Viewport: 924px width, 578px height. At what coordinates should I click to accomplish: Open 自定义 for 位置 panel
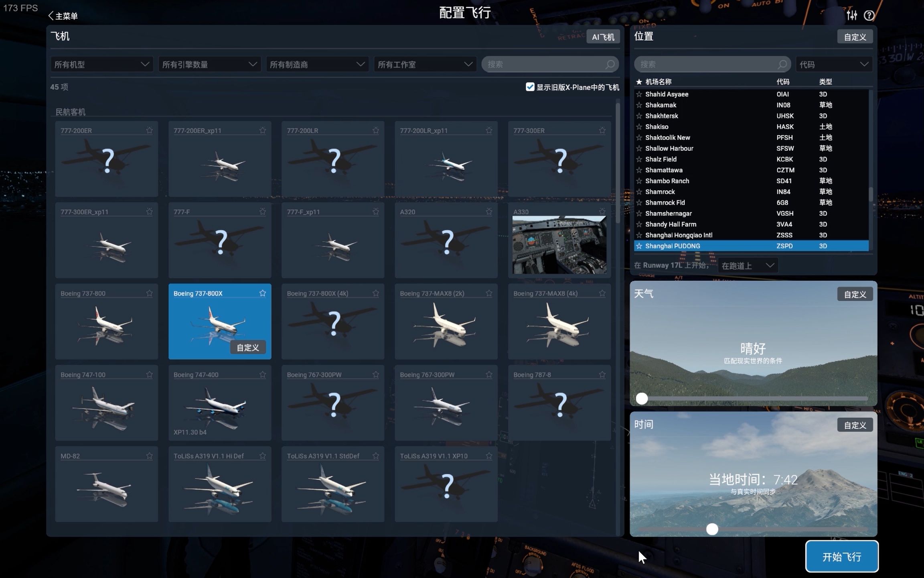[x=855, y=37]
